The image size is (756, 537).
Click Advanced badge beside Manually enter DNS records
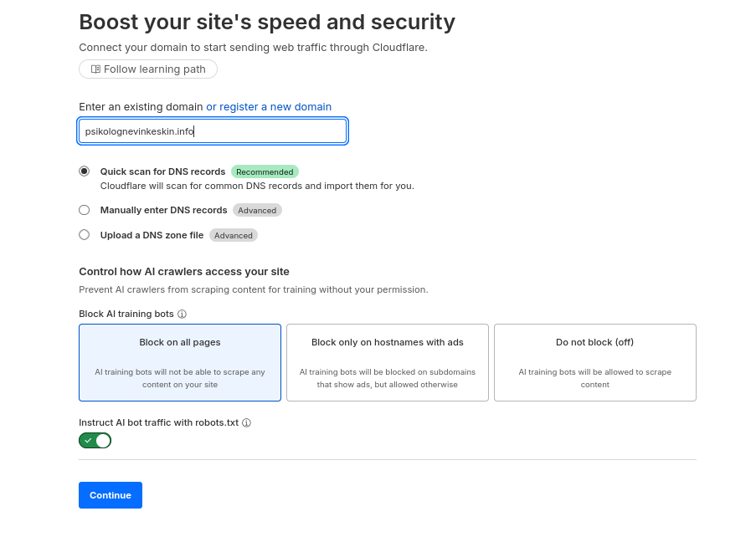257,211
